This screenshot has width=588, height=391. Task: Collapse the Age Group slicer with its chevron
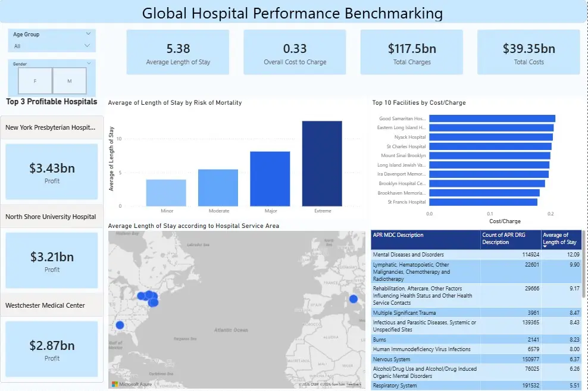(x=88, y=33)
